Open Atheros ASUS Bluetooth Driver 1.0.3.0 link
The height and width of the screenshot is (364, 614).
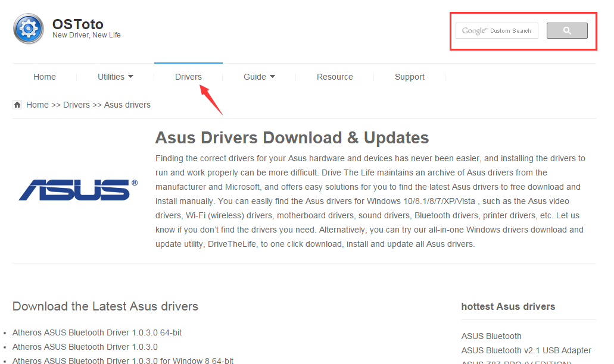click(x=85, y=347)
